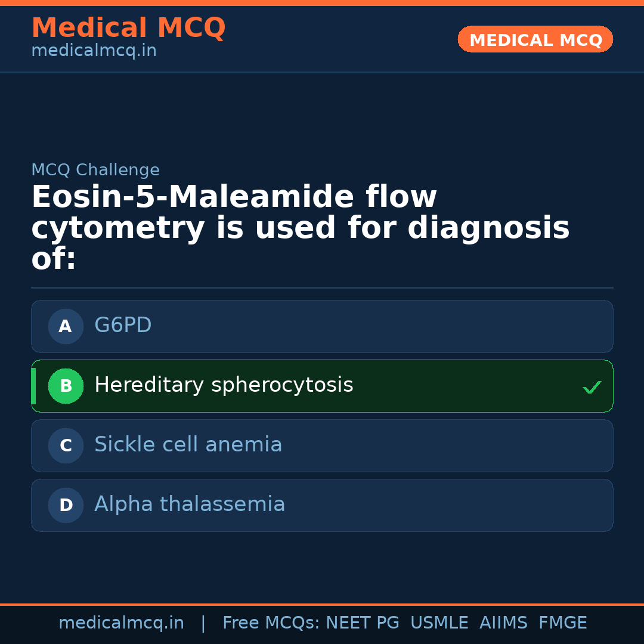The width and height of the screenshot is (644, 644).
Task: Click the orange MEDICAL MCQ badge
Action: click(x=535, y=39)
